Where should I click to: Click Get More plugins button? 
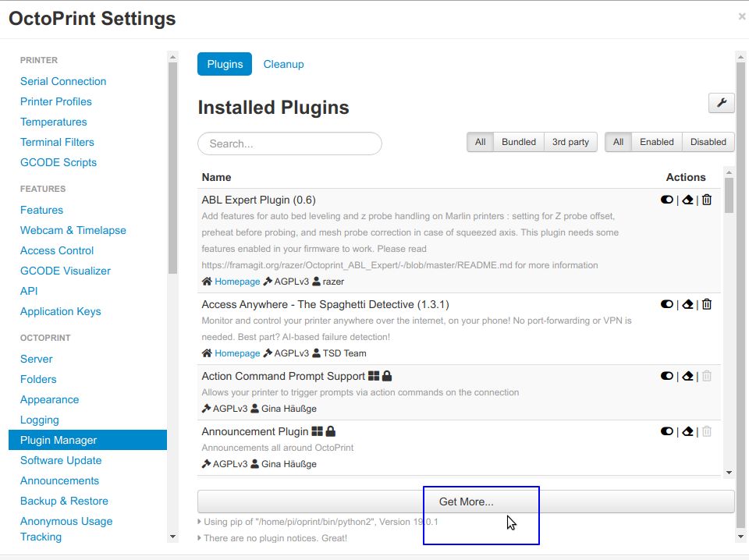466,502
